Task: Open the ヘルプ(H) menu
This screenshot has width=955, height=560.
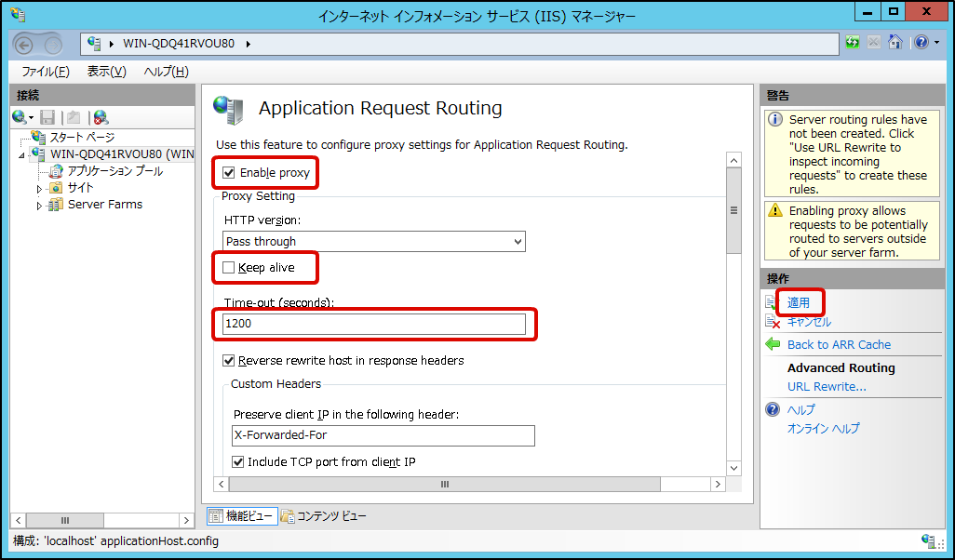Action: pos(167,72)
